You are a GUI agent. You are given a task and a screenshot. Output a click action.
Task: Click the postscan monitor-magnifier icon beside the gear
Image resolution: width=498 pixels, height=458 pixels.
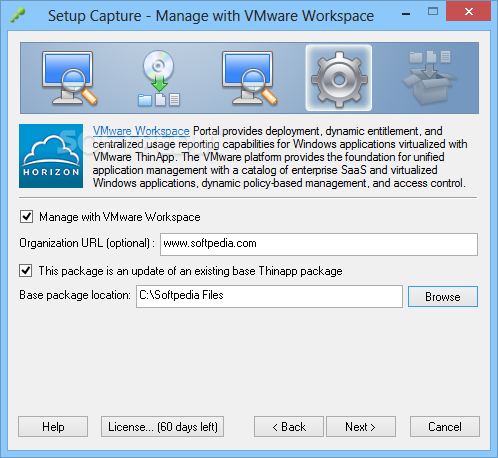tap(249, 79)
